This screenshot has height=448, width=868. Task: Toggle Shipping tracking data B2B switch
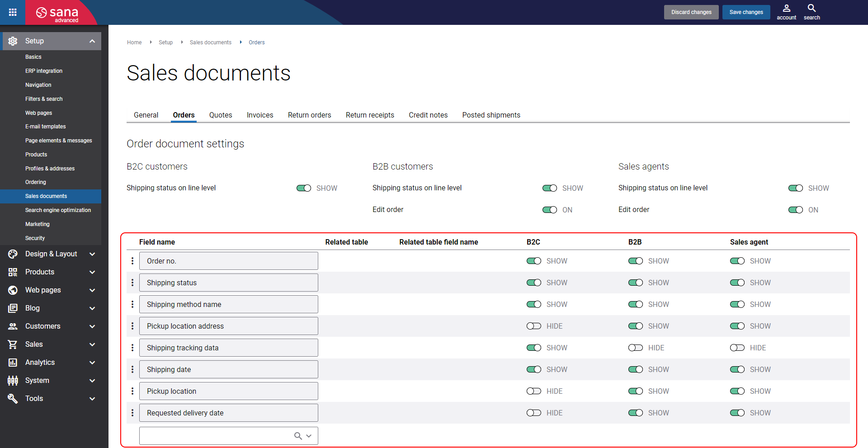pyautogui.click(x=636, y=348)
